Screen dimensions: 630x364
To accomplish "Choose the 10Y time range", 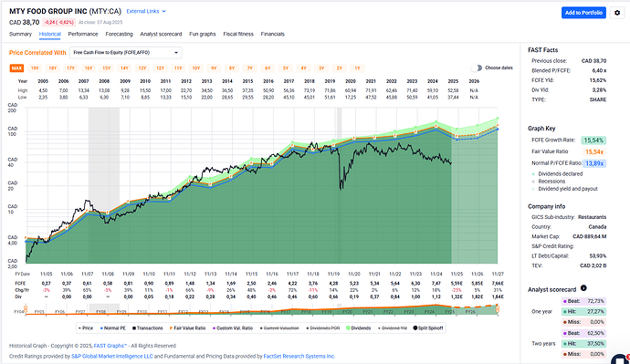I will click(196, 68).
